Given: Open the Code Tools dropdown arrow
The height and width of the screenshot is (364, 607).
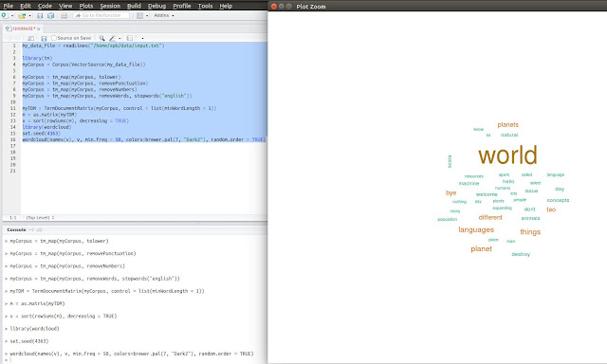Looking at the screenshot, I should (120, 38).
